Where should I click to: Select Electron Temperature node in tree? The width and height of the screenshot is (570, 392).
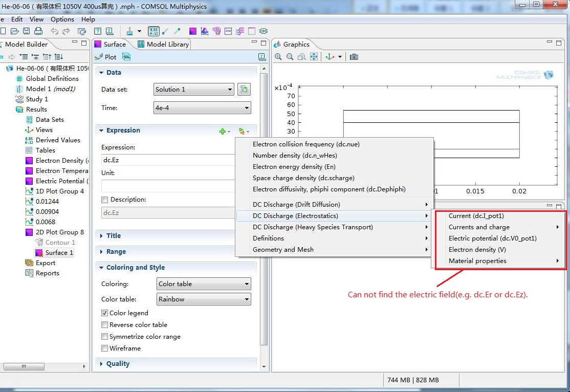[x=61, y=171]
